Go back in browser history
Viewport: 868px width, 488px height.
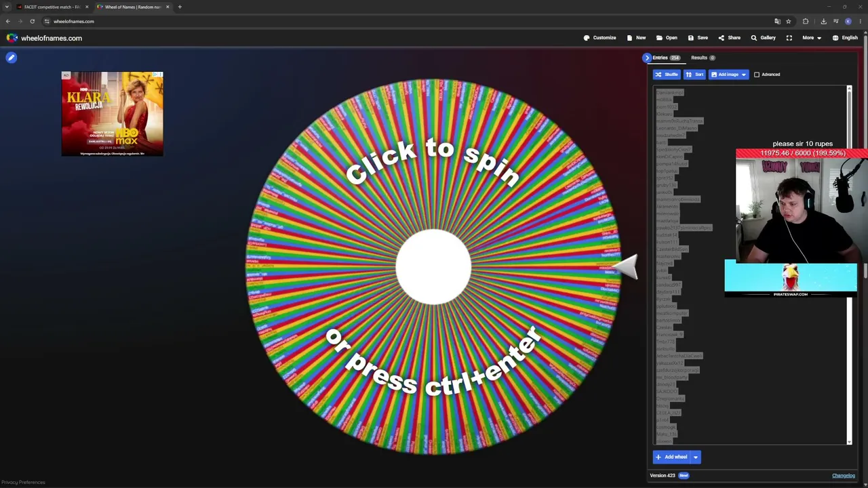pos(8,22)
